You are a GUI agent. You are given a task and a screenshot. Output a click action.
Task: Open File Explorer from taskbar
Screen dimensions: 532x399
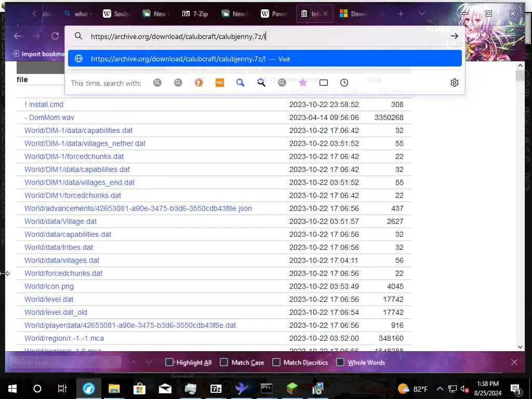click(114, 389)
